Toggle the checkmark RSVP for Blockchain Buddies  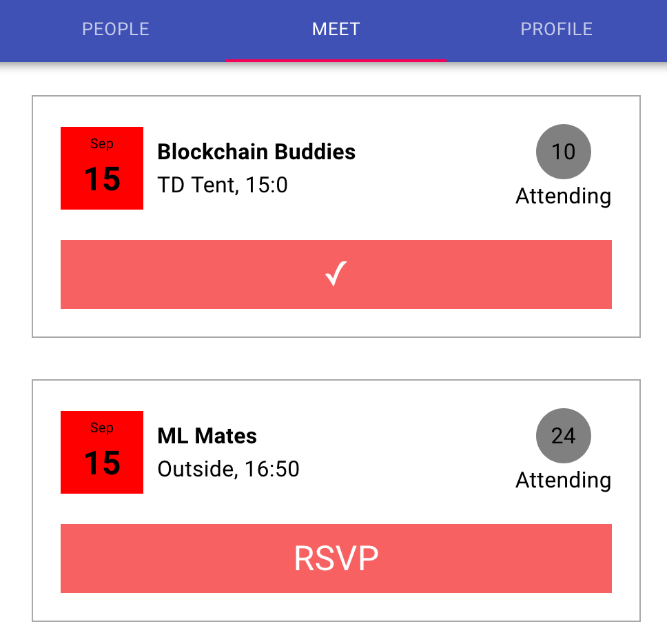tap(336, 274)
